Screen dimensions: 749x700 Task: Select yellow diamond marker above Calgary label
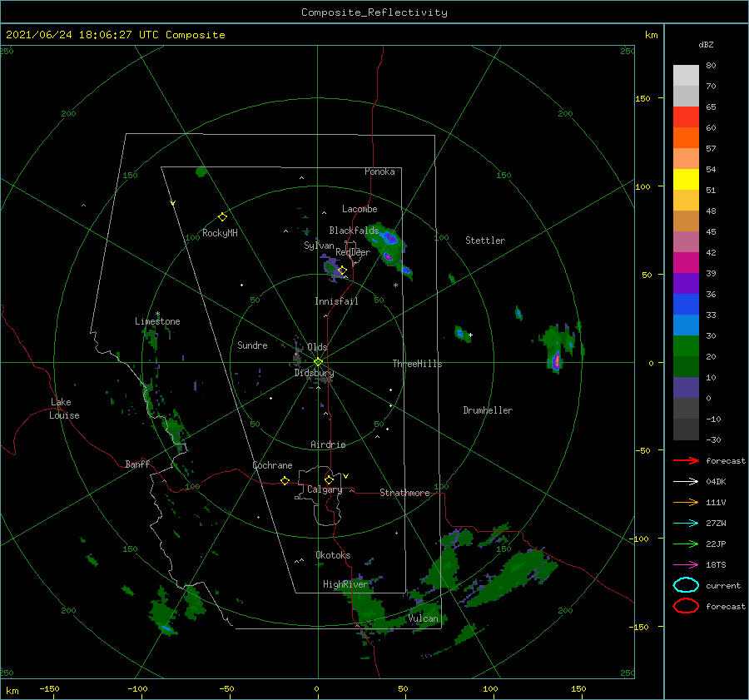pyautogui.click(x=329, y=479)
